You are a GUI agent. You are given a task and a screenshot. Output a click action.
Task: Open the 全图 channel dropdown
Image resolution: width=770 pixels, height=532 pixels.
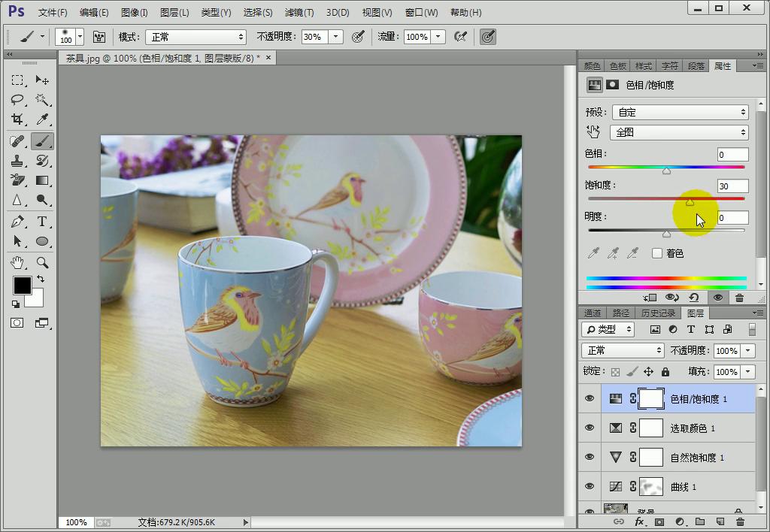coord(680,132)
